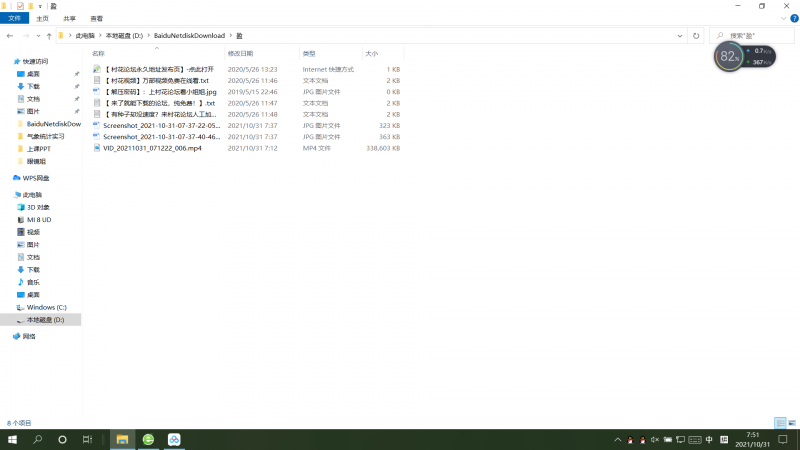Expand the address bar history dropdown
Viewport: 800px width, 450px height.
click(680, 35)
